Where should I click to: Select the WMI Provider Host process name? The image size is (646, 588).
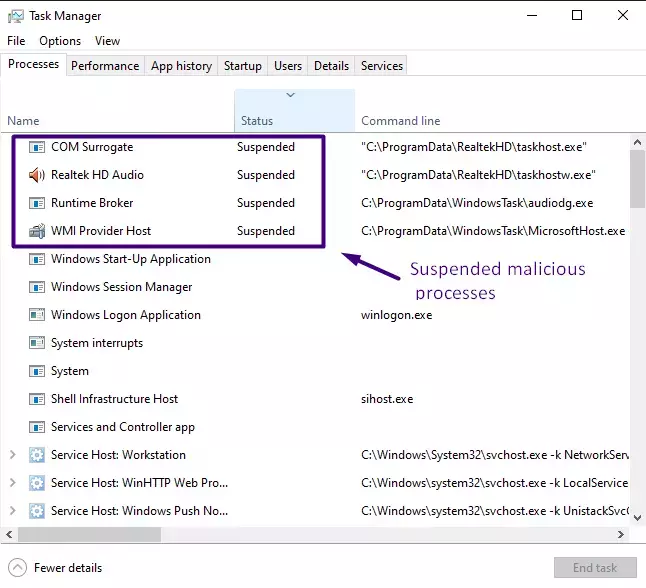click(101, 231)
